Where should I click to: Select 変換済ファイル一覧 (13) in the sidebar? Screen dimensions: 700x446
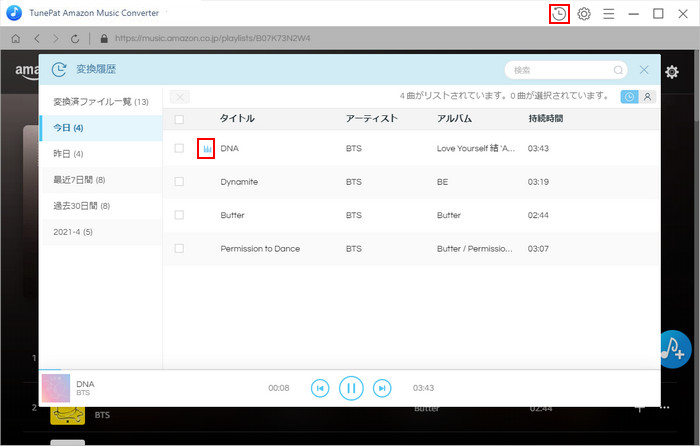click(x=101, y=102)
